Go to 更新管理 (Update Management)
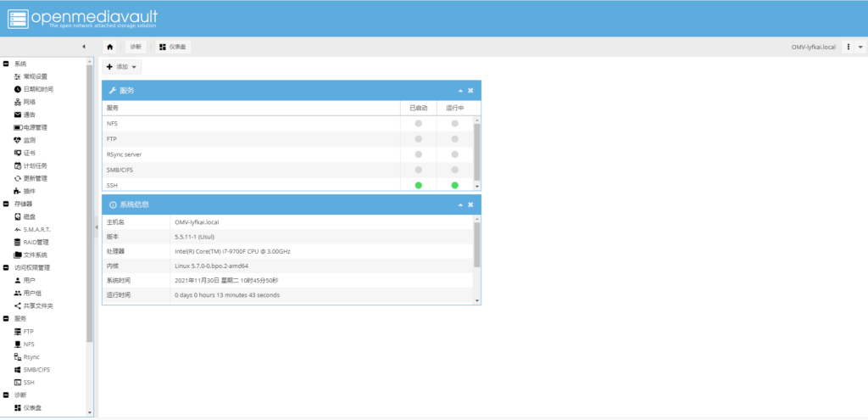This screenshot has width=868, height=420. click(x=35, y=178)
